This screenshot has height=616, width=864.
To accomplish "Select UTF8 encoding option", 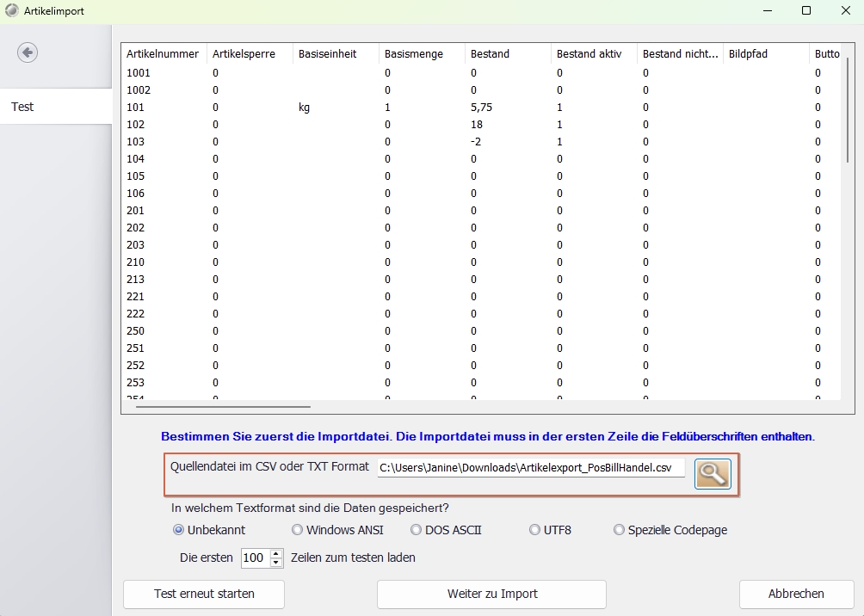I will coord(535,530).
